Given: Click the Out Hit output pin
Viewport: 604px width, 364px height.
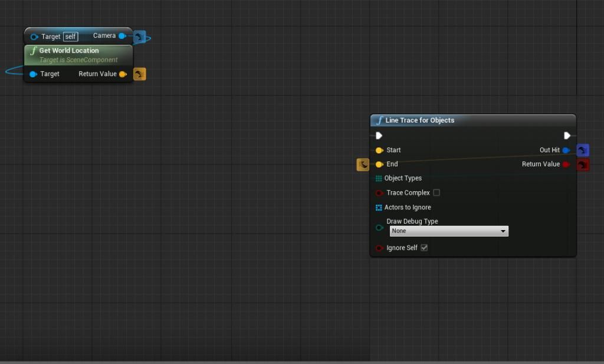Looking at the screenshot, I should 566,150.
